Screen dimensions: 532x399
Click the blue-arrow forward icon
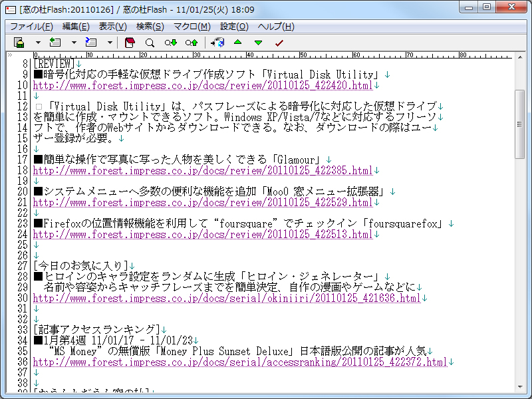pos(91,43)
